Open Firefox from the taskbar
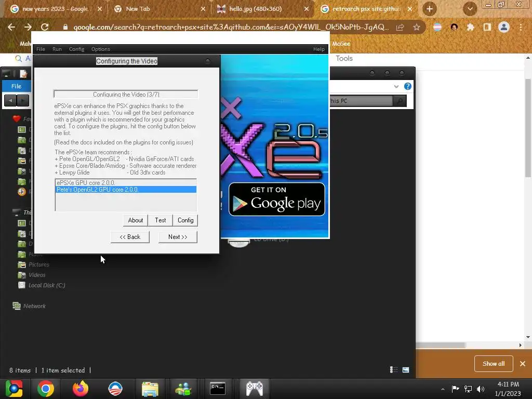532x399 pixels. click(x=81, y=389)
